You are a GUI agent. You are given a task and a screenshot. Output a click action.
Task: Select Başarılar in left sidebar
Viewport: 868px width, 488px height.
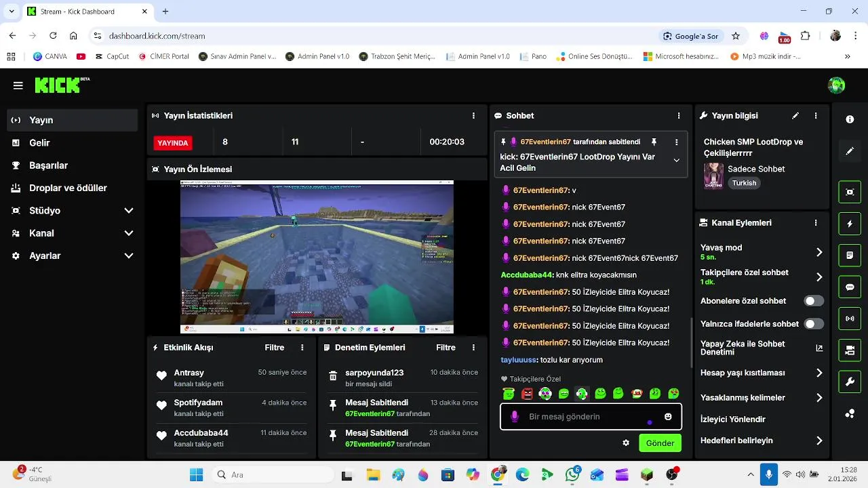[x=71, y=165]
